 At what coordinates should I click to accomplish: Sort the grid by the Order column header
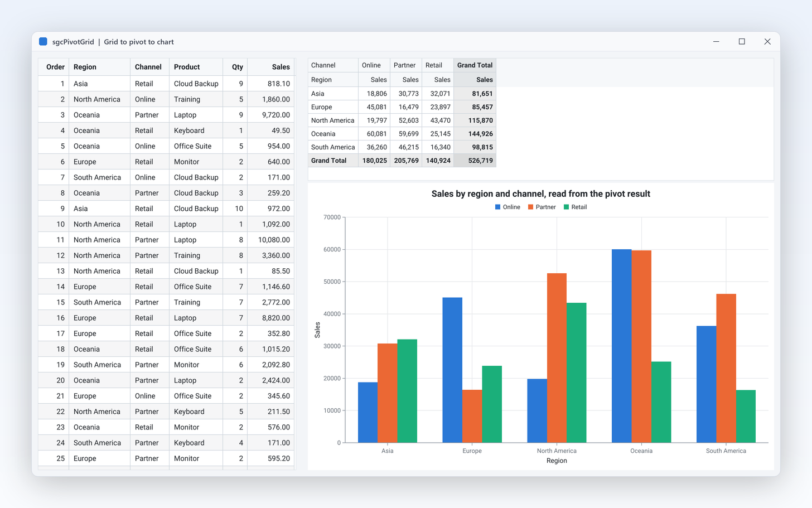coord(54,67)
